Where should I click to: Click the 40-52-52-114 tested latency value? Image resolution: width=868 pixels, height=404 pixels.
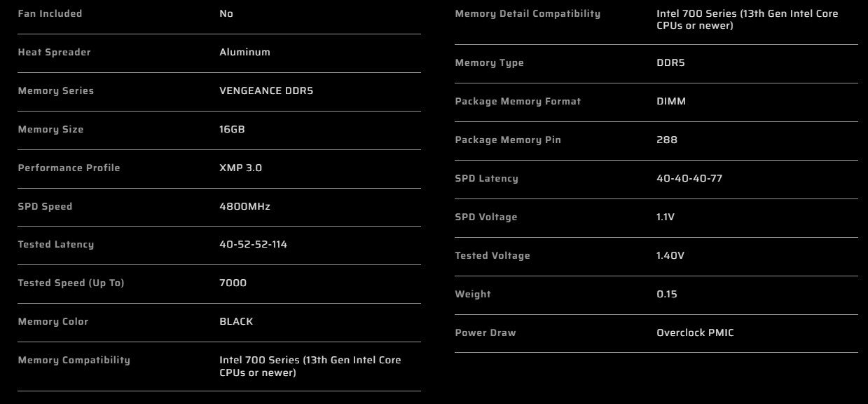253,245
